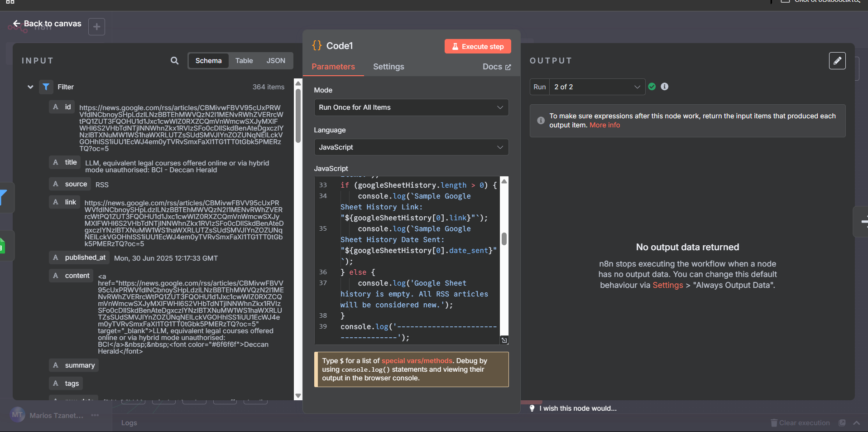Expand the code editor to fullscreen icon
868x432 pixels.
[x=504, y=340]
